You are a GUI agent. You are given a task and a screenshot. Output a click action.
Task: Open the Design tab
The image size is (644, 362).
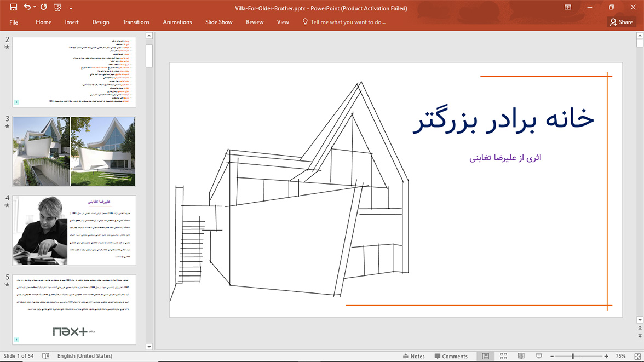[x=101, y=22]
